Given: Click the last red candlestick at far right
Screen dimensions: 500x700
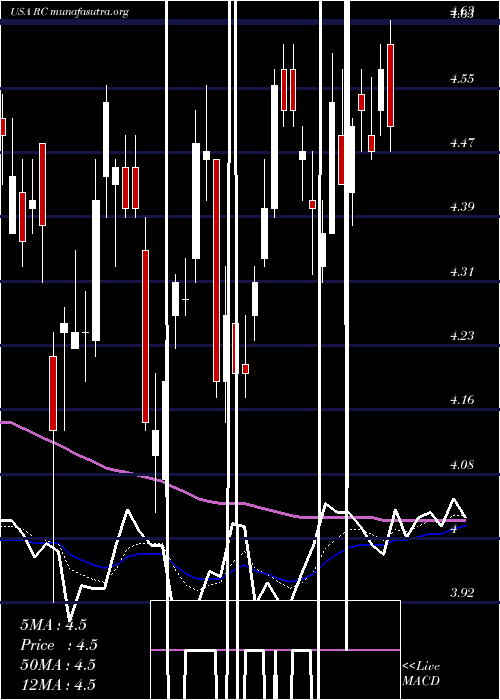Looking at the screenshot, I should (x=391, y=85).
